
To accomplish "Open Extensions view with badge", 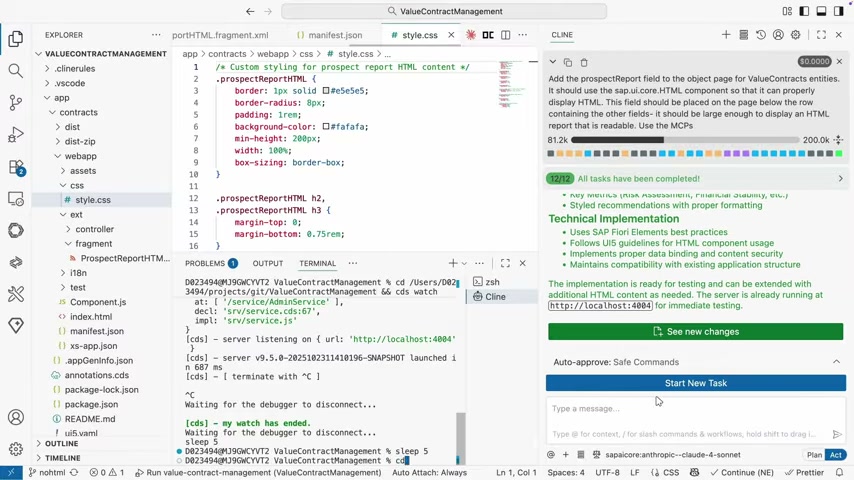I will click(16, 167).
